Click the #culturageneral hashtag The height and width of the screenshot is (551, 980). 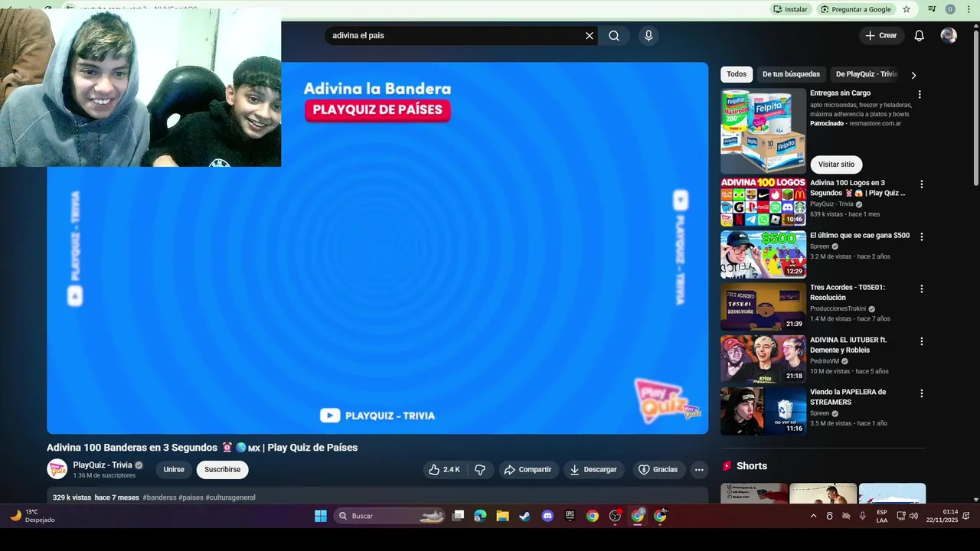230,497
